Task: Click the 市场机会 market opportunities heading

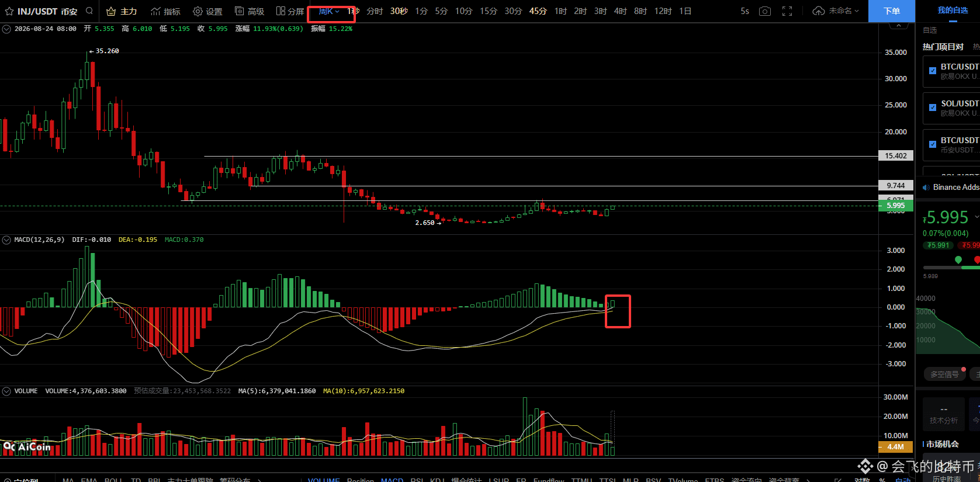Action: click(x=943, y=444)
